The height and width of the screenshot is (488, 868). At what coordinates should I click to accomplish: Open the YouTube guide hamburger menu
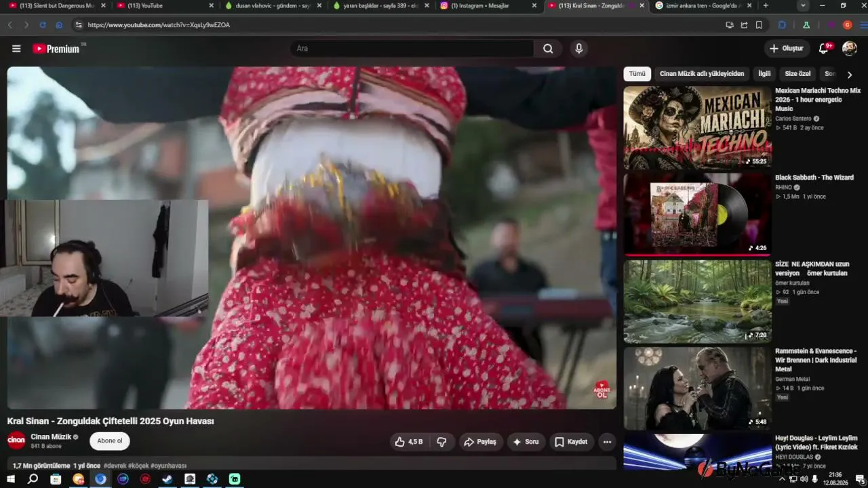click(x=16, y=49)
